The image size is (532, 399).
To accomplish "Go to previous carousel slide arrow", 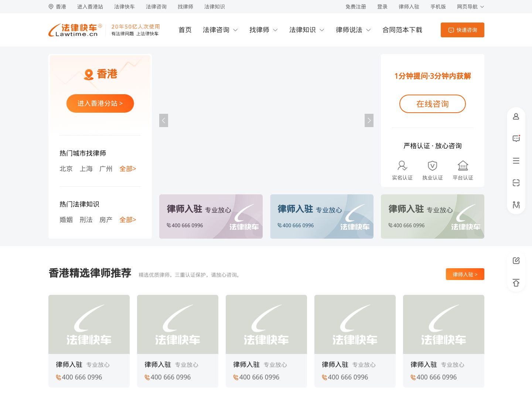I will 164,120.
